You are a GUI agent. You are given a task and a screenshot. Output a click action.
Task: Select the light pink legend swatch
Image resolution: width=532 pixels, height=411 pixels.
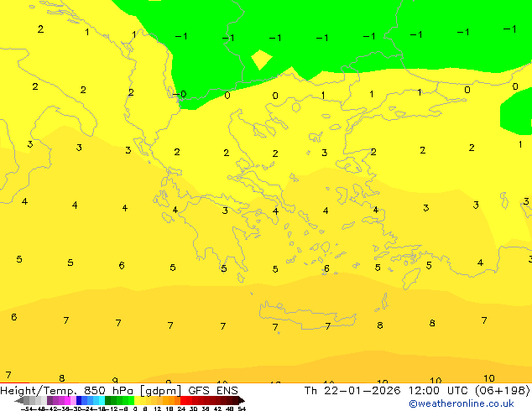(73, 400)
